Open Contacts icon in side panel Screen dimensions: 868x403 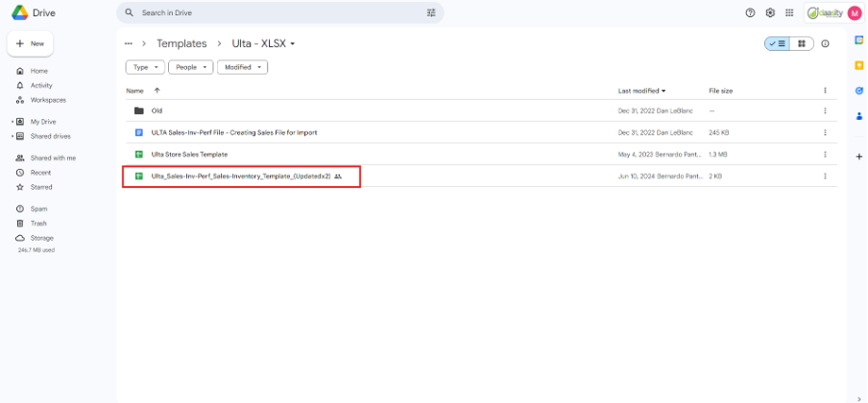(x=858, y=116)
